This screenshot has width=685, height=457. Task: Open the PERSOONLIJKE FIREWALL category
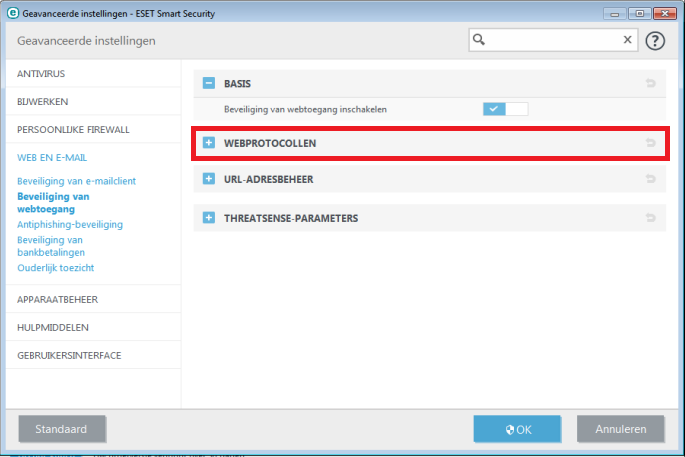93,129
